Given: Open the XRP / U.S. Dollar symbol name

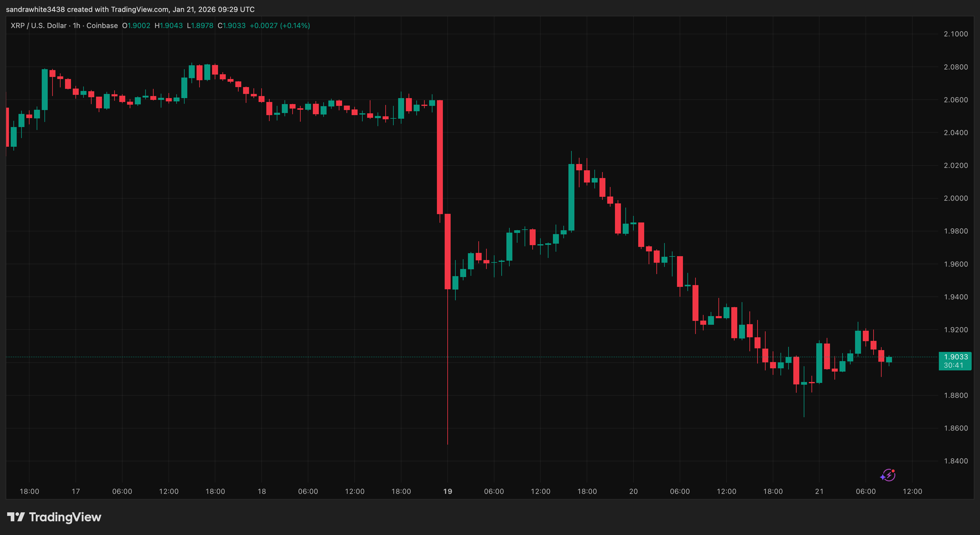Looking at the screenshot, I should [x=39, y=25].
